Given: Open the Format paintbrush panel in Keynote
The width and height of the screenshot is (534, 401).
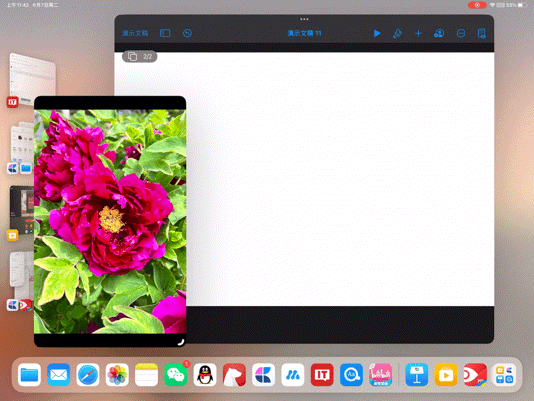Looking at the screenshot, I should (x=397, y=33).
